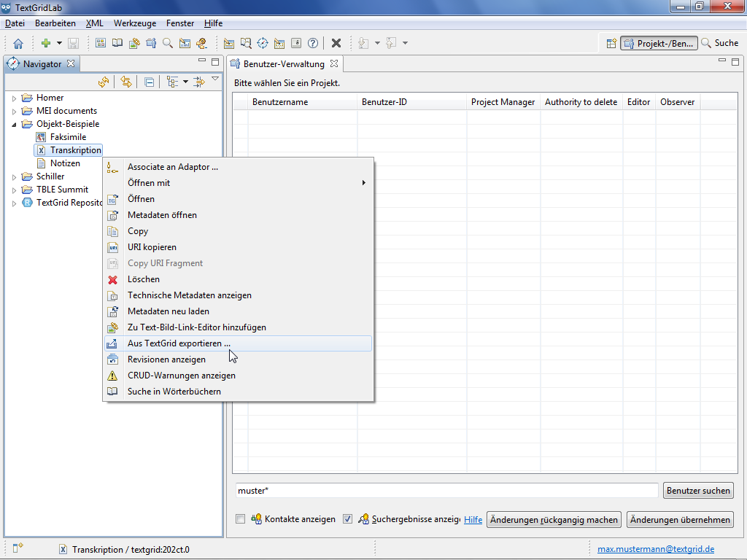Click the help question mark toolbar icon

(x=313, y=43)
